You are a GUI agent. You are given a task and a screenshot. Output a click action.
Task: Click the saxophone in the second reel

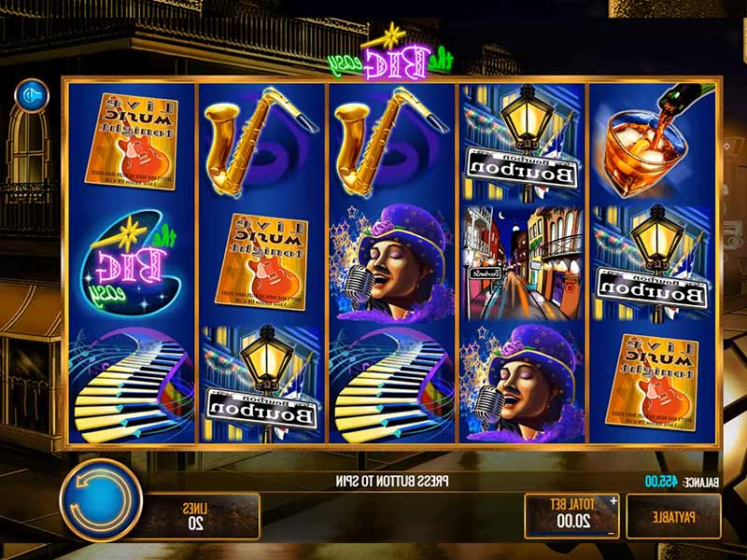coord(261,142)
